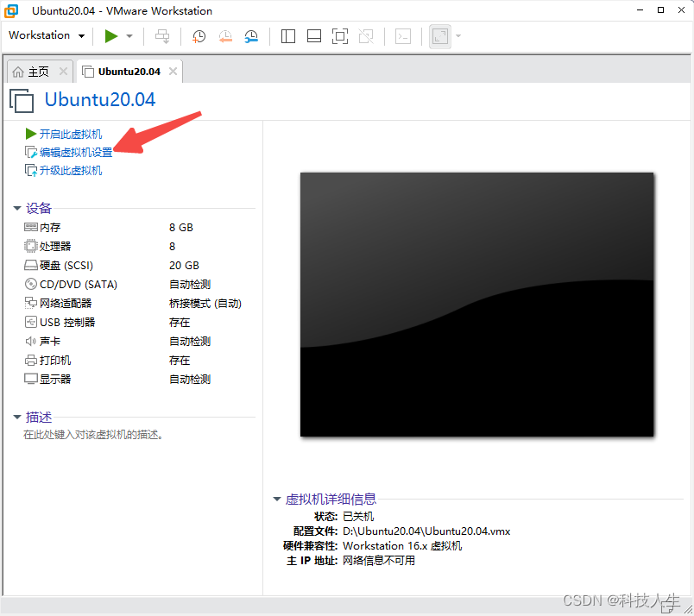Click the VMware logo in title bar
Screen dimensions: 694x616
click(x=11, y=11)
